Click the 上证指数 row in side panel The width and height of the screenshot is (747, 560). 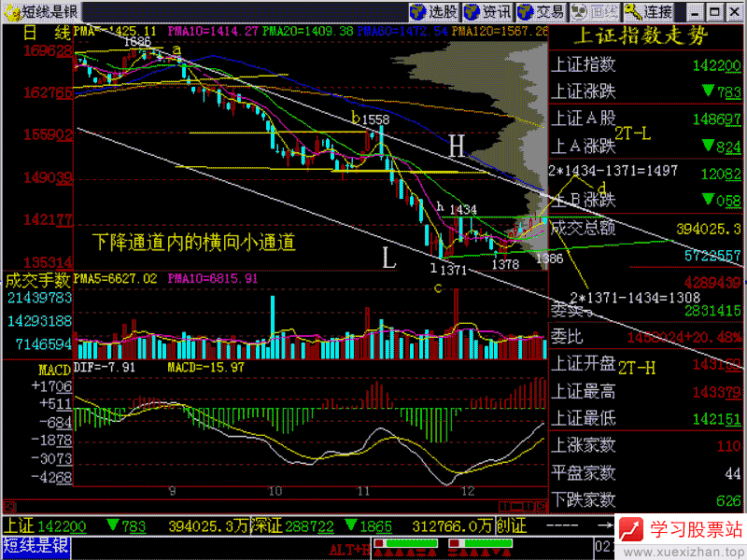point(646,64)
